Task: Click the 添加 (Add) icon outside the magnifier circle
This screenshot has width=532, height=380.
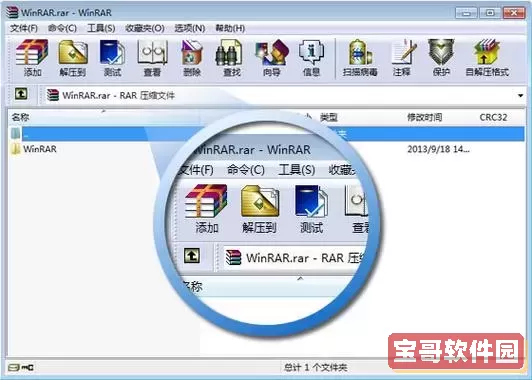Action: 32,52
